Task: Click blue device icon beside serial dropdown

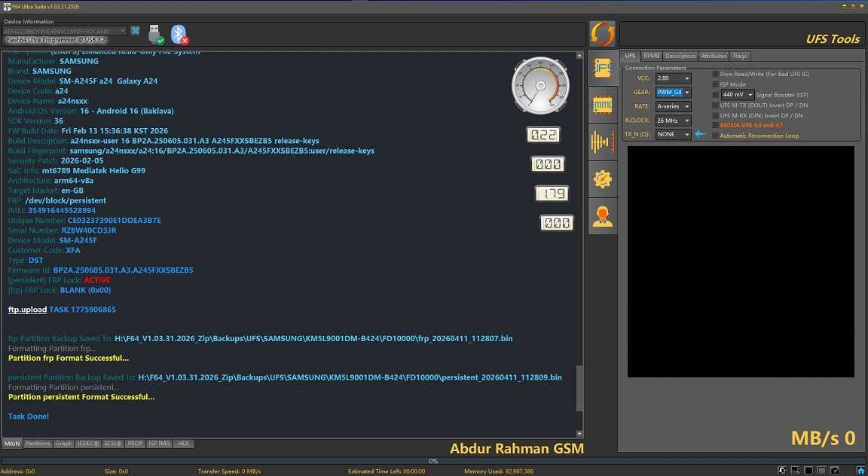Action: coord(135,31)
